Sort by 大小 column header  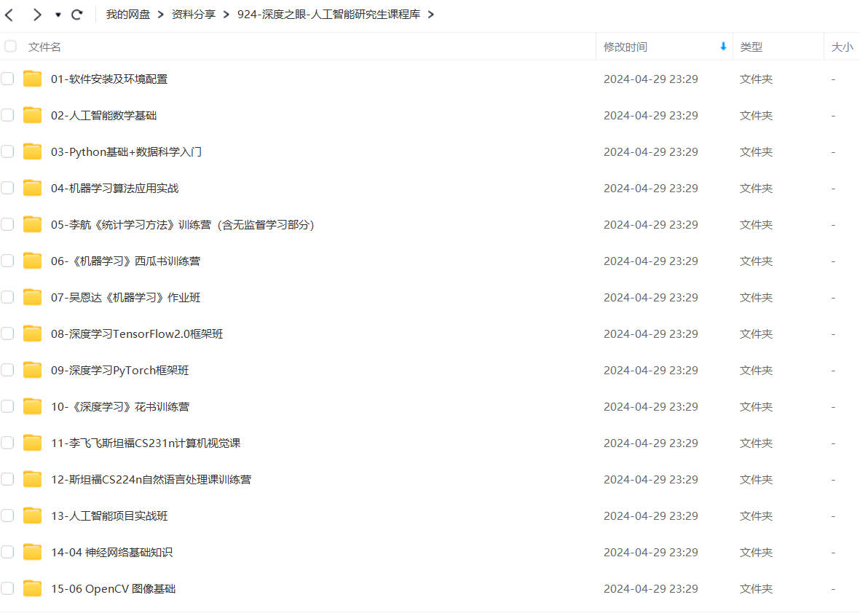842,47
